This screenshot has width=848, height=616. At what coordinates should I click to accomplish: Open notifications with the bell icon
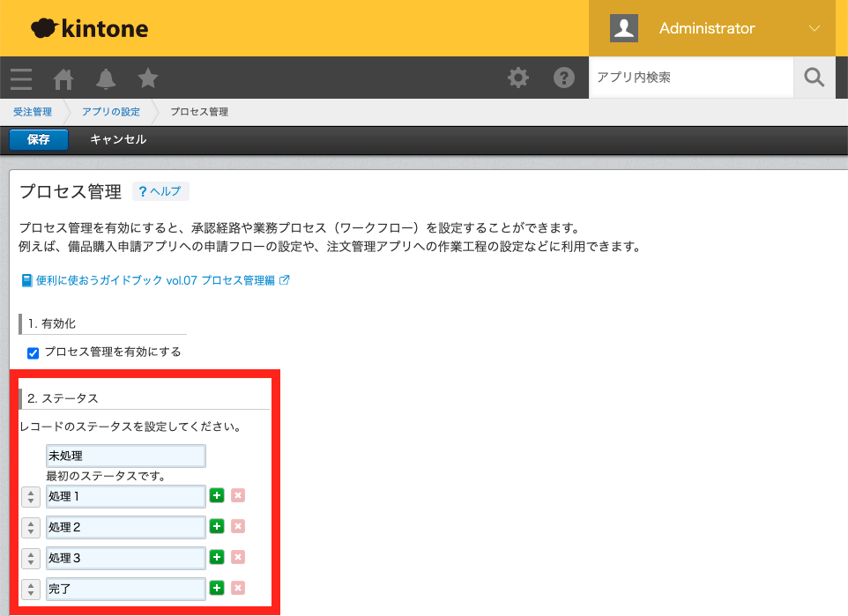click(x=105, y=78)
